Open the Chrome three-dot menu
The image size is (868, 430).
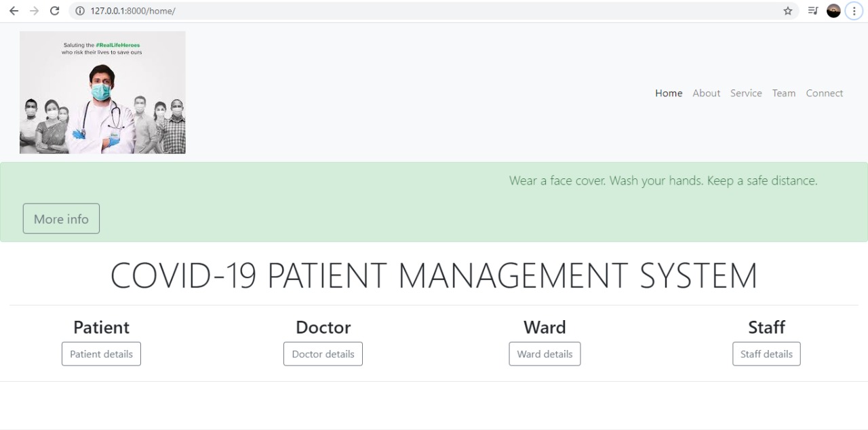(854, 11)
